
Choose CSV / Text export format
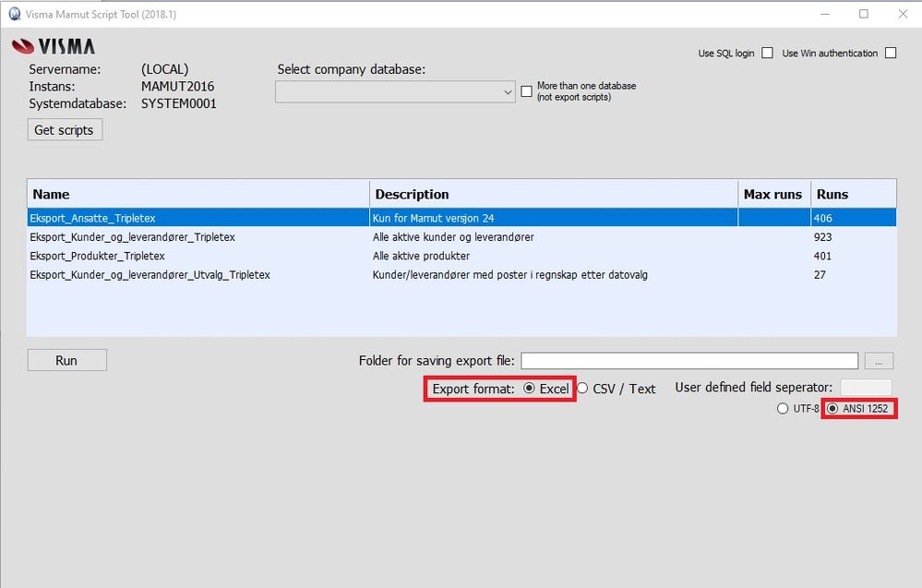582,388
